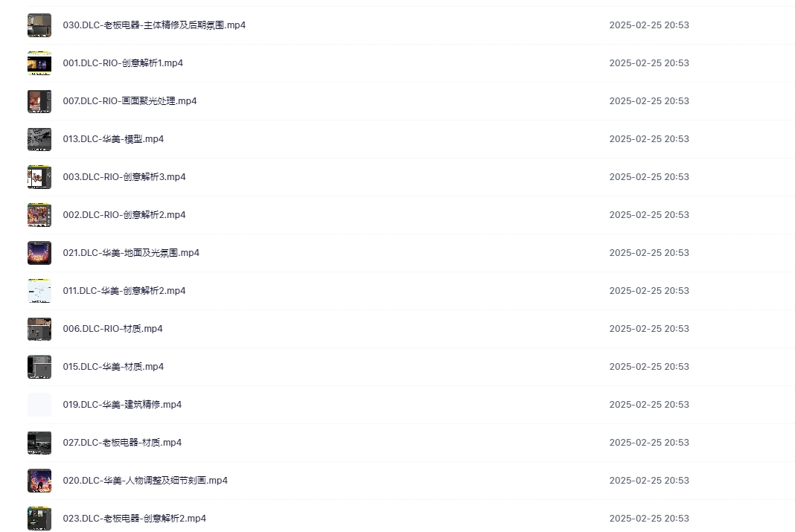Image resolution: width=795 pixels, height=532 pixels.
Task: Open the 030.DLC-老板电器-主体精修及后期氛围.mp4 thumbnail
Action: coord(39,25)
